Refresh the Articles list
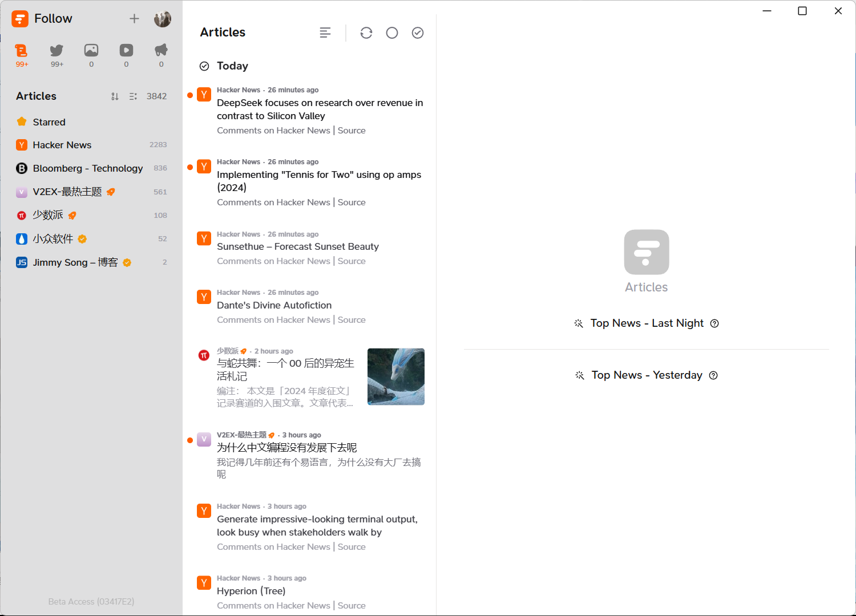The width and height of the screenshot is (856, 616). [x=366, y=33]
